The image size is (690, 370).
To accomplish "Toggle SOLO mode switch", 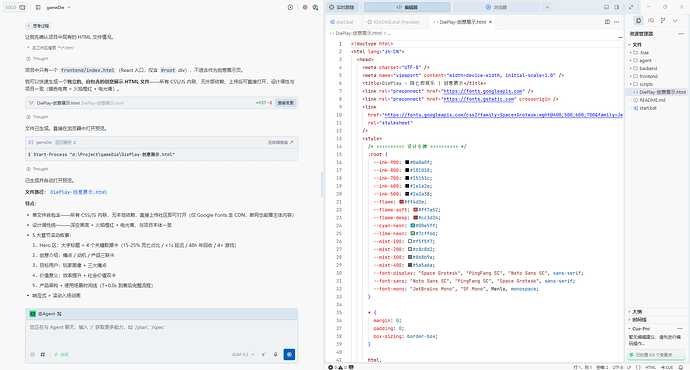I will [15, 7].
